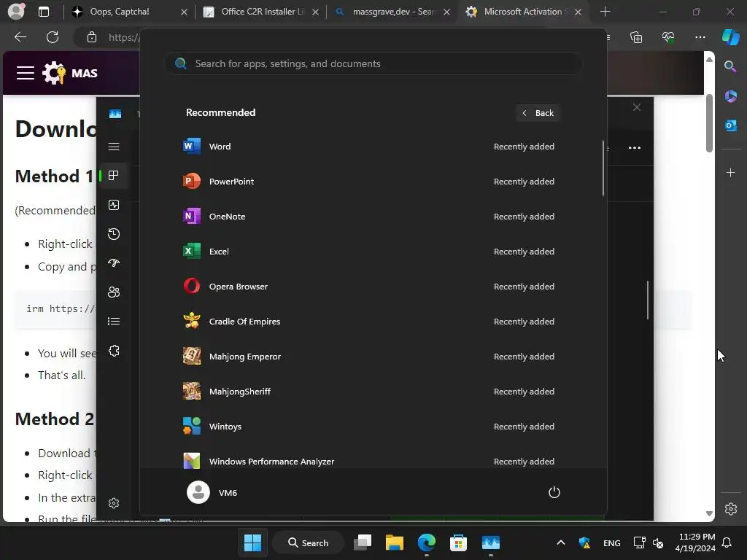Open the notification bell

point(727,542)
